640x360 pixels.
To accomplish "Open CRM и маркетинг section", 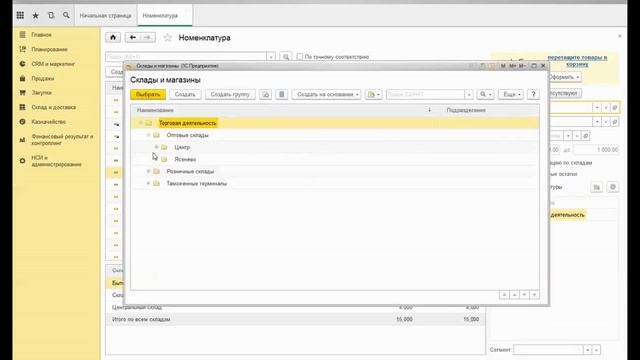I will (53, 64).
